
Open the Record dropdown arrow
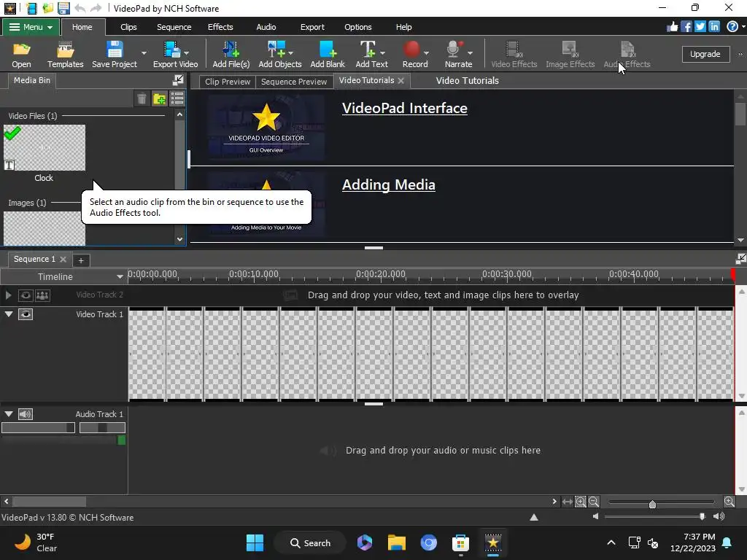coord(426,52)
